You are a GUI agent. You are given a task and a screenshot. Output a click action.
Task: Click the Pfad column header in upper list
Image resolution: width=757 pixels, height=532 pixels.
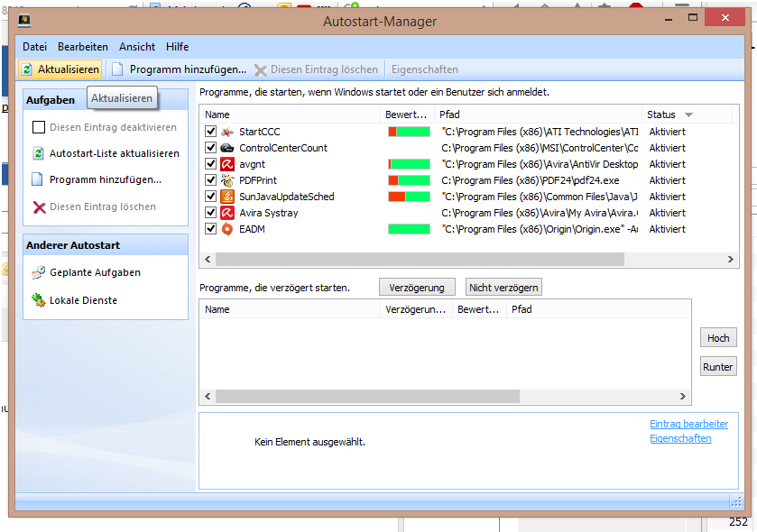(539, 115)
